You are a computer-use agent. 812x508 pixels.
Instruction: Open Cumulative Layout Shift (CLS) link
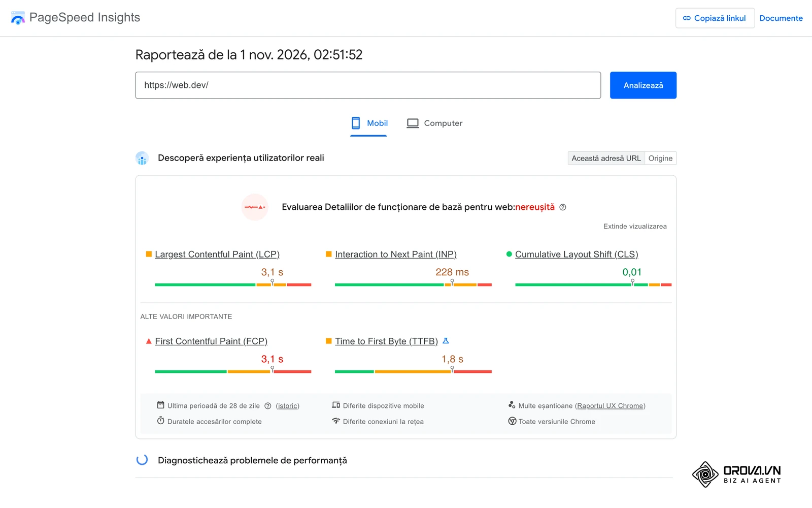[x=577, y=255]
